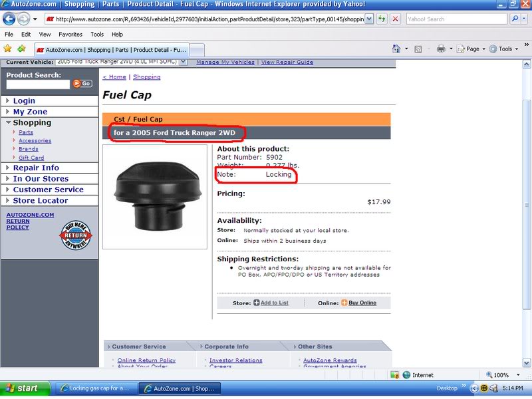This screenshot has width=532, height=399.
Task: Click the Online Return Policy footer link
Action: (146, 360)
